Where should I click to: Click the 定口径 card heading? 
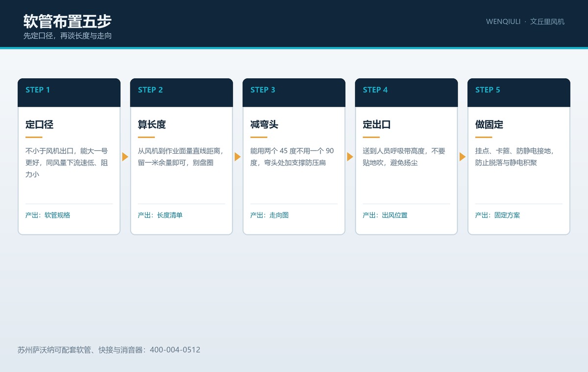coord(39,124)
